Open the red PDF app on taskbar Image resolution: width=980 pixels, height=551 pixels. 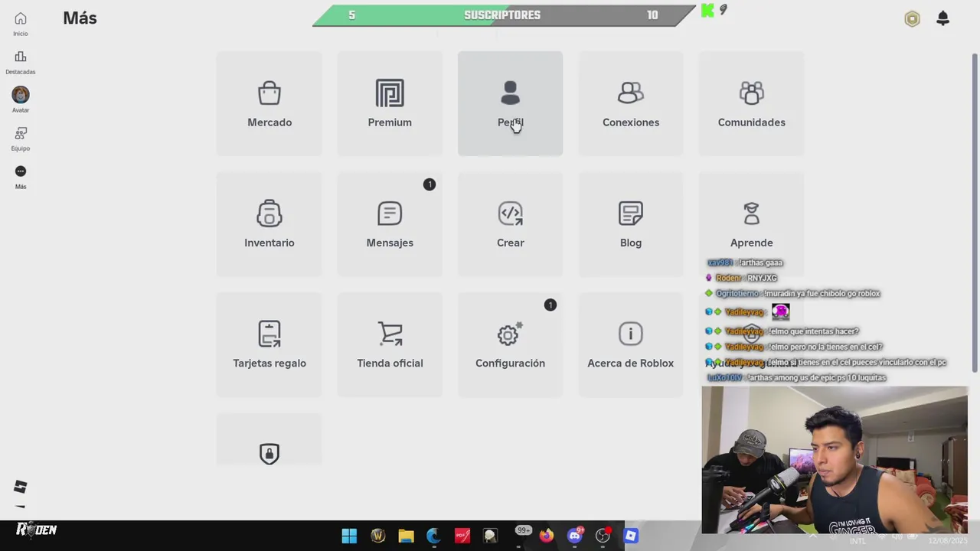[462, 536]
